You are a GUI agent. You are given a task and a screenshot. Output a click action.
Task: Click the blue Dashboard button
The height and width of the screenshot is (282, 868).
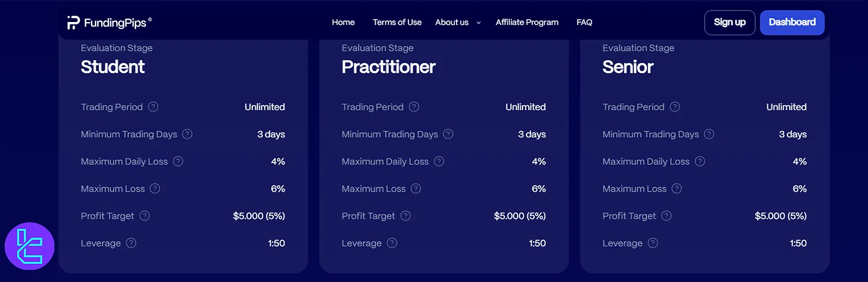tap(792, 23)
